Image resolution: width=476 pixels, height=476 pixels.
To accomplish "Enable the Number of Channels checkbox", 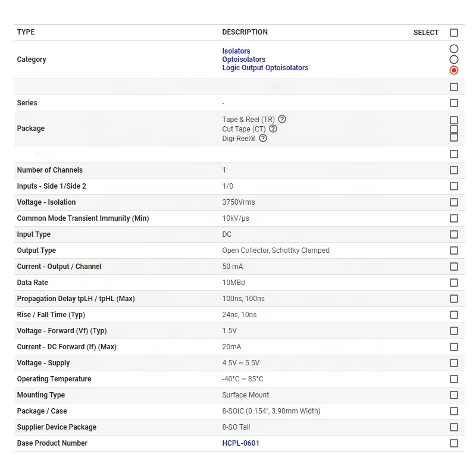I will (x=454, y=170).
